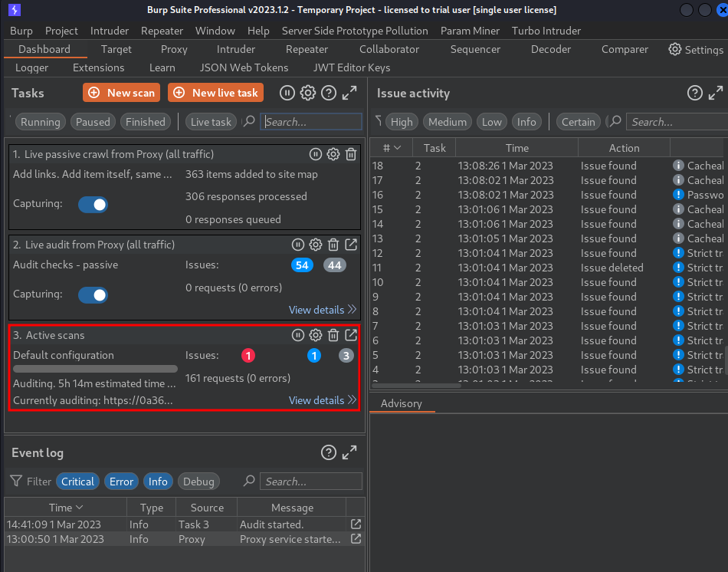Viewport: 728px width, 572px height.
Task: Delete the Live passive crawl task
Action: 351,154
